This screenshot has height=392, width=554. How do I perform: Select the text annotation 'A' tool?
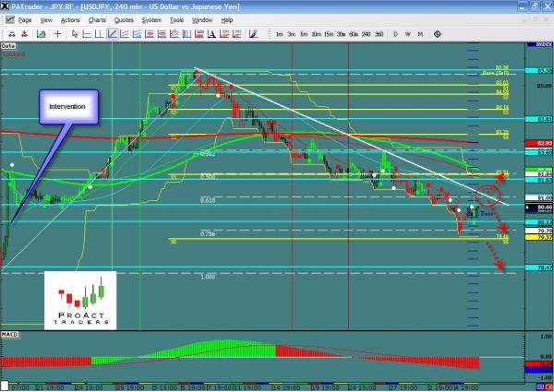(211, 33)
